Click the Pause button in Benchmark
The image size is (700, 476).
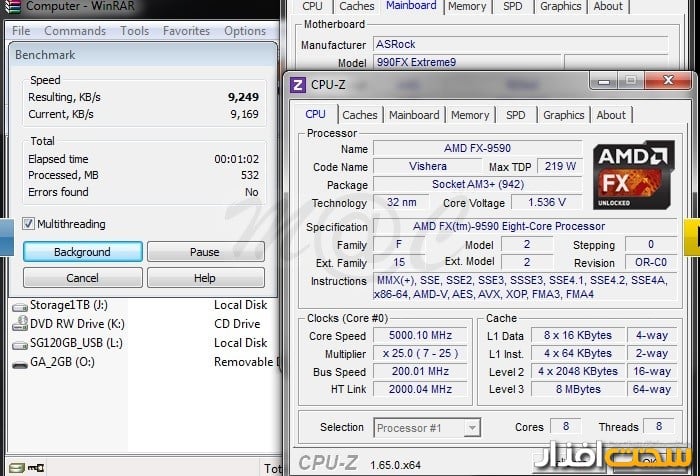tap(205, 252)
